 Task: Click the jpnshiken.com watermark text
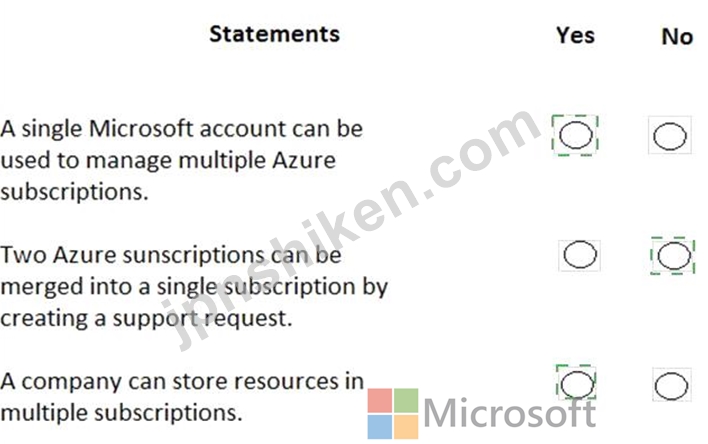pyautogui.click(x=352, y=230)
